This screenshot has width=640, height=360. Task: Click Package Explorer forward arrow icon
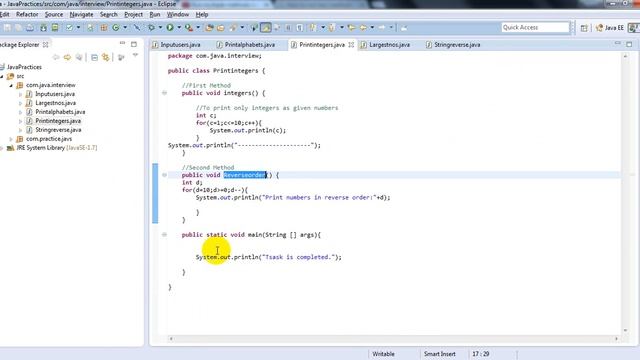click(x=67, y=58)
